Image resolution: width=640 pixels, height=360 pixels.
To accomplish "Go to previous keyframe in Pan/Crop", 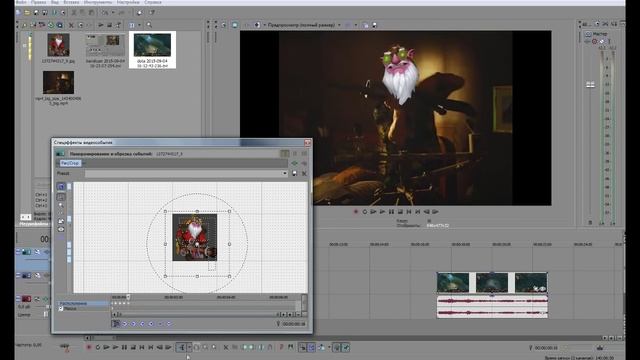I will pos(133,324).
